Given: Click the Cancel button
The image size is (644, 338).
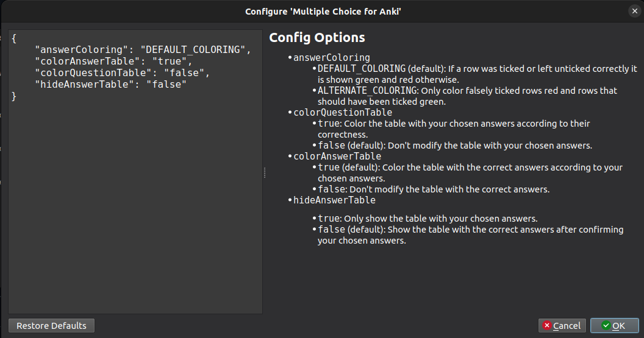Looking at the screenshot, I should pos(562,326).
